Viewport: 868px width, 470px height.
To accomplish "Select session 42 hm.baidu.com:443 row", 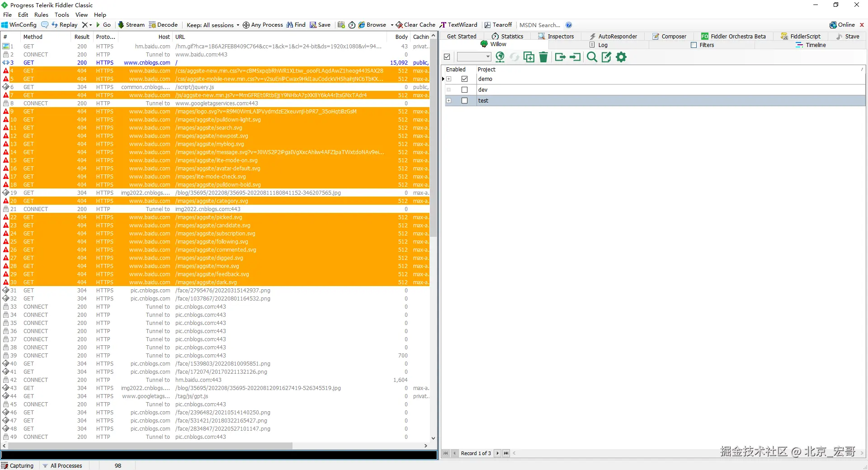I will (215, 380).
